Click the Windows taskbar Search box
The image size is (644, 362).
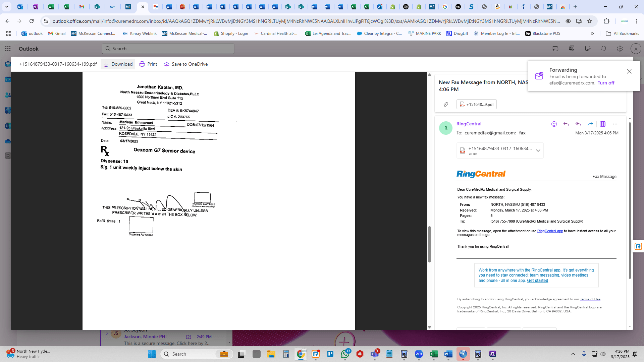(197, 354)
